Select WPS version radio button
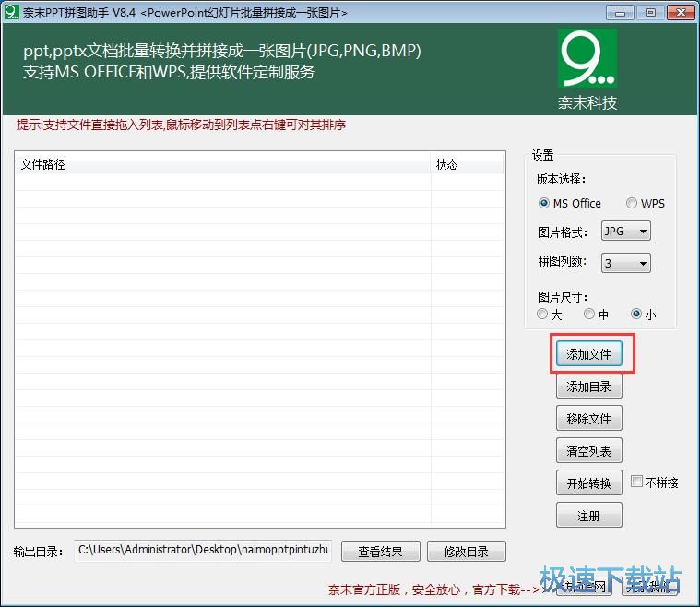The image size is (700, 607). coord(631,203)
